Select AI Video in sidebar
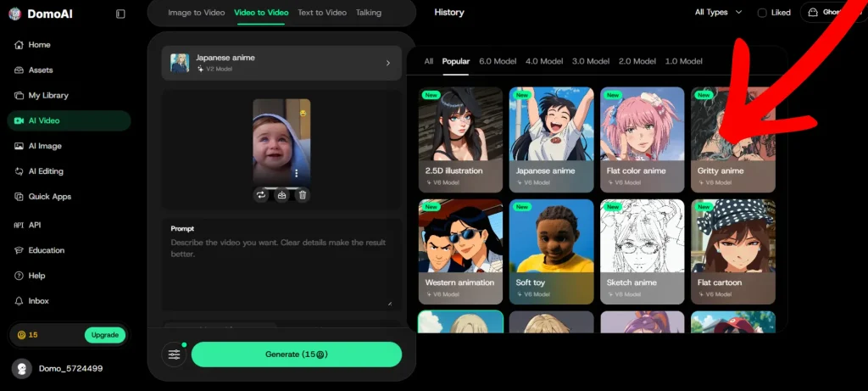Viewport: 868px width, 391px height. tap(70, 120)
